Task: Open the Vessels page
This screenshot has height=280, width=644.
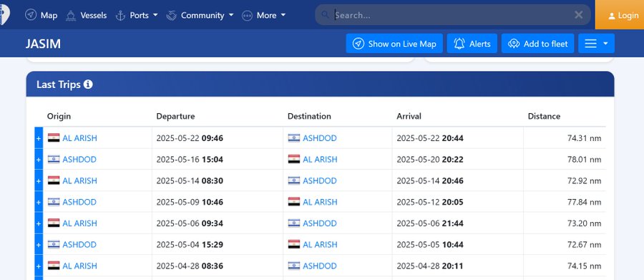Action: 87,15
